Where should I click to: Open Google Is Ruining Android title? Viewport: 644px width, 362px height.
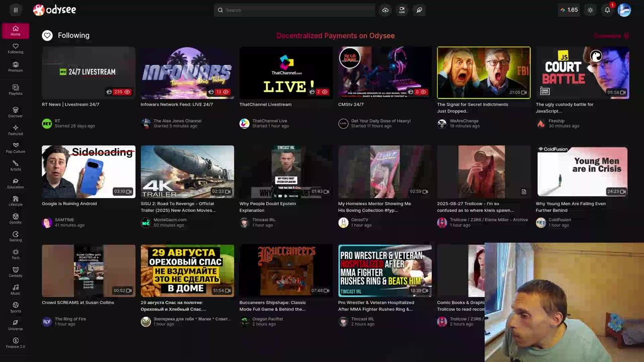click(x=69, y=204)
